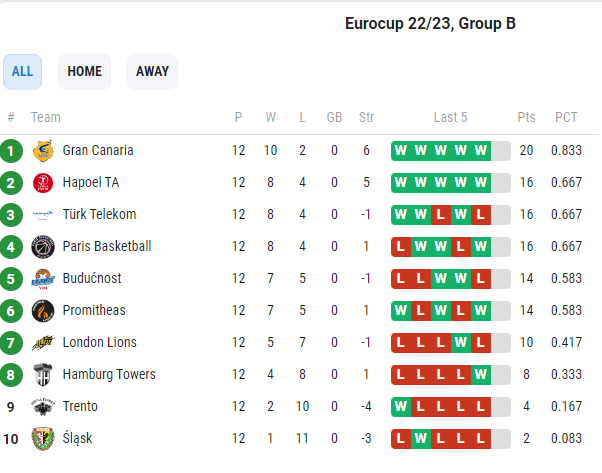Viewport: 602px width, 473px height.
Task: Click the rank 1 green position badge
Action: pos(11,151)
